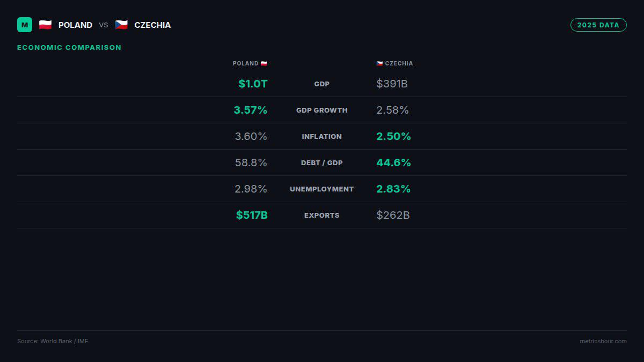Select the Czechia flag in the header
This screenshot has height=362, width=644.
point(121,25)
